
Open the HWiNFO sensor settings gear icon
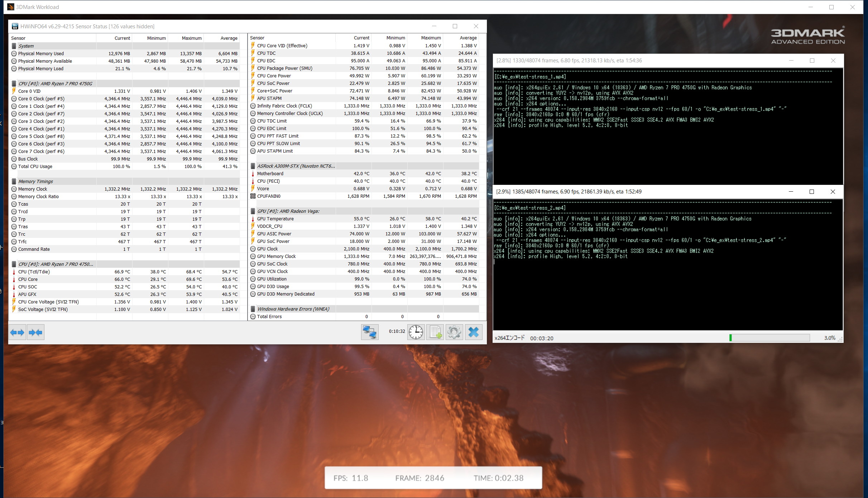point(454,332)
